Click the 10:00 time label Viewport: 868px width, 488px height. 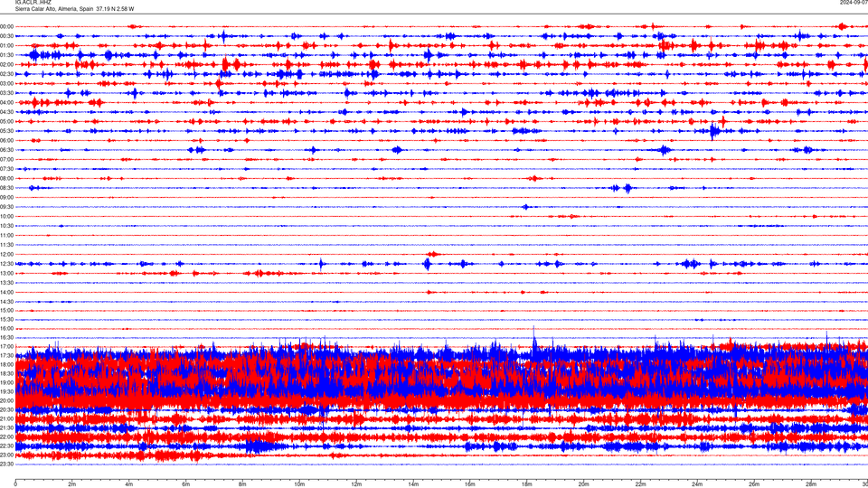6,216
